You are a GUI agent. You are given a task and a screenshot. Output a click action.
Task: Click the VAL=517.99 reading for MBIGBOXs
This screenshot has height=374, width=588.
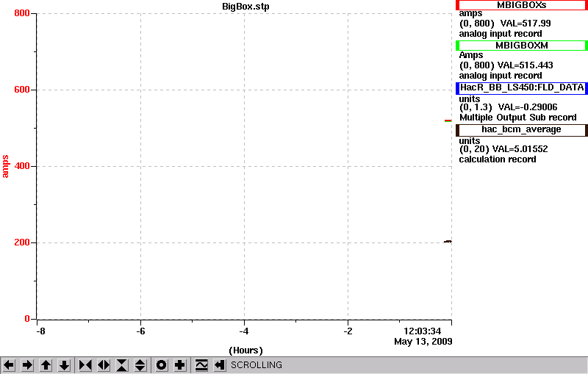pos(526,24)
